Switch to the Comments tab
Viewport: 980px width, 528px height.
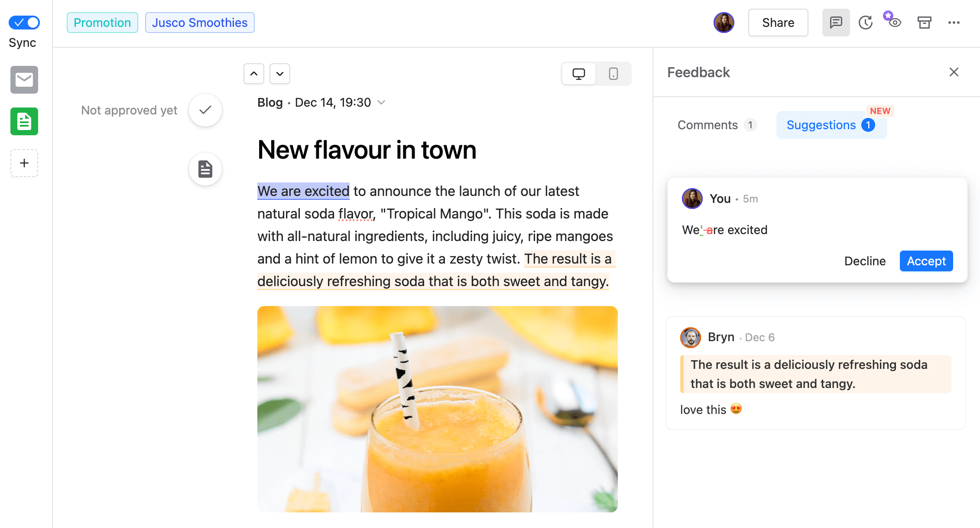[707, 124]
